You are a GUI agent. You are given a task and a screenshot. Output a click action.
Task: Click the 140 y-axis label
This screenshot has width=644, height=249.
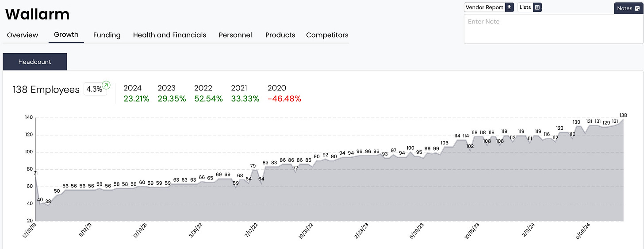tap(28, 117)
